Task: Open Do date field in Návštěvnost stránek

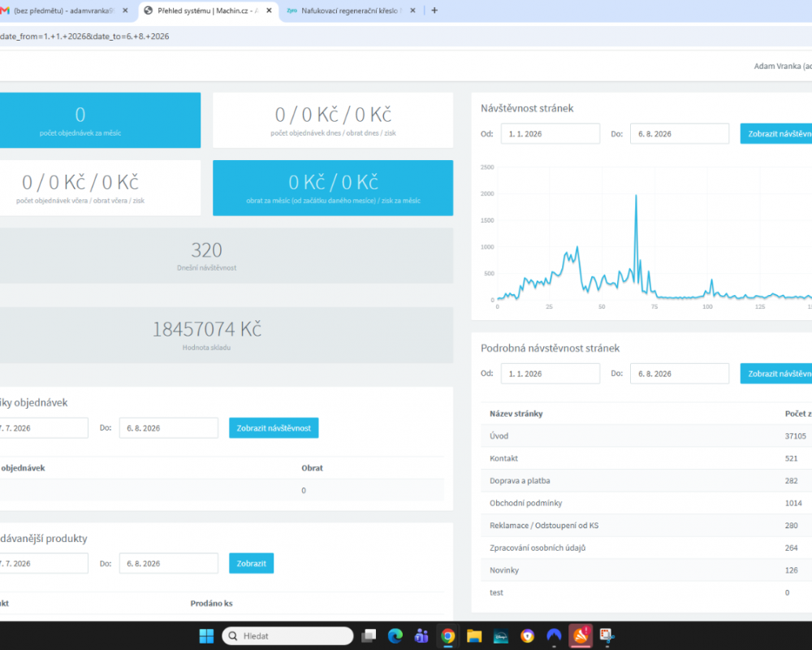Action: 680,134
